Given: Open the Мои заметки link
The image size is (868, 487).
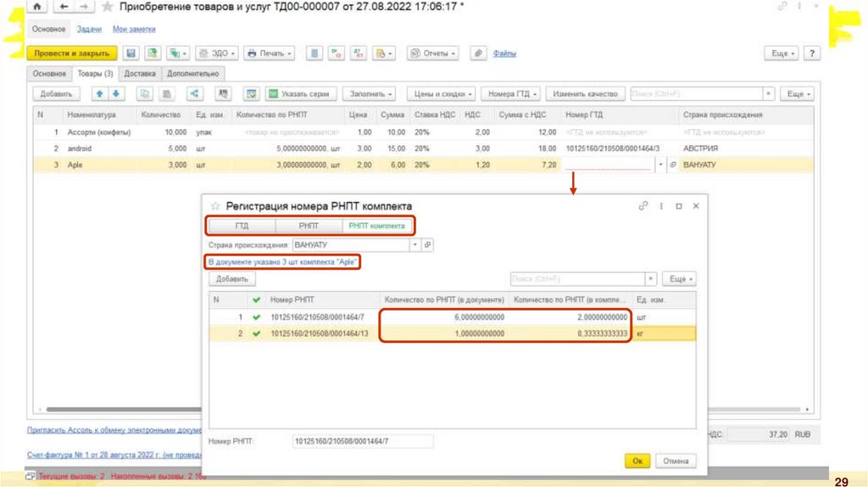Looking at the screenshot, I should point(134,29).
